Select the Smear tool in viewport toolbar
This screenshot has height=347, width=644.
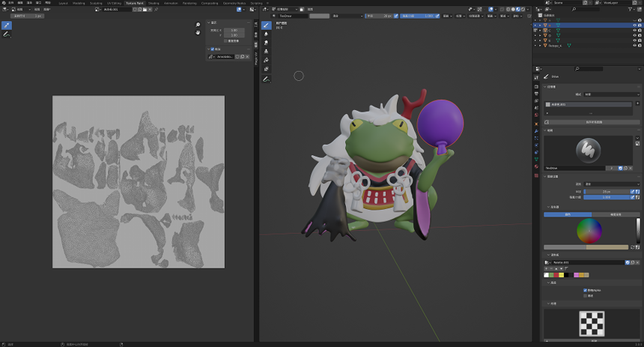point(266,43)
